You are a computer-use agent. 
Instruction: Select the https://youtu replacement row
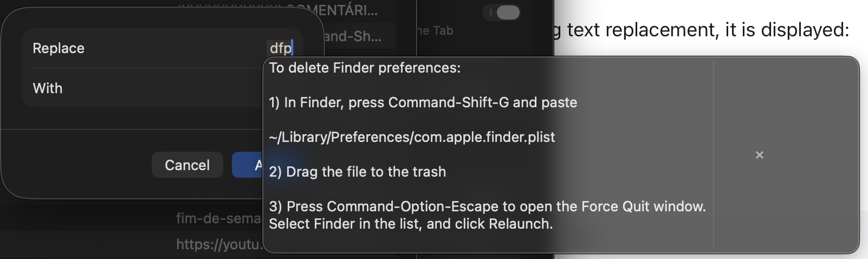coord(218,244)
